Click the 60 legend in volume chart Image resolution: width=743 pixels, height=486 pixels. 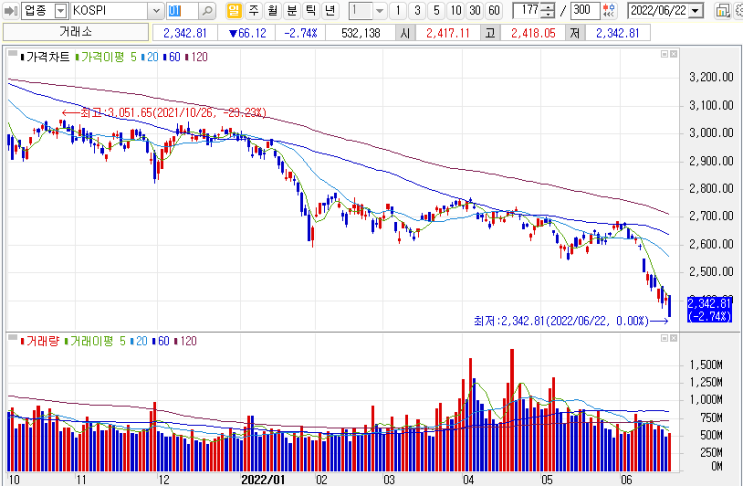163,341
